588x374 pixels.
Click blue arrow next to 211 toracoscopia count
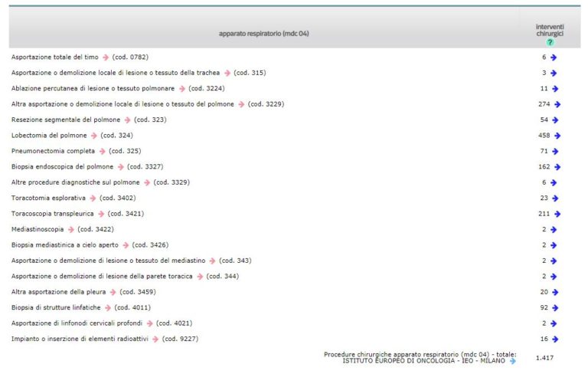click(x=557, y=214)
